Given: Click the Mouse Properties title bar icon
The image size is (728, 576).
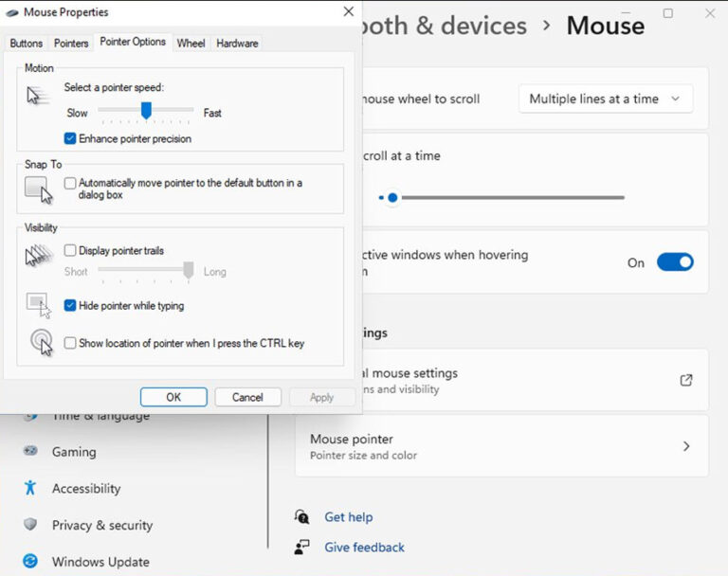Looking at the screenshot, I should pyautogui.click(x=11, y=12).
